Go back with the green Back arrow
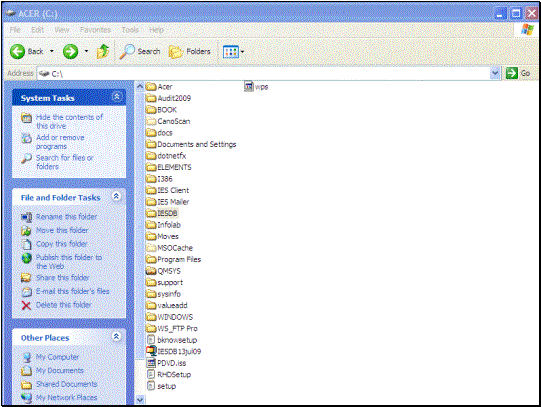Image resolution: width=541 pixels, height=407 pixels. pyautogui.click(x=17, y=52)
